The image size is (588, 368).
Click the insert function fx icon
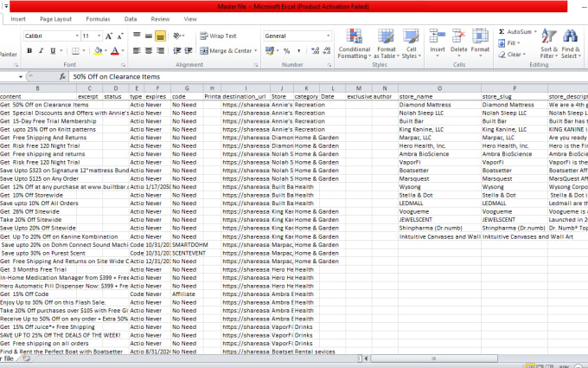(x=62, y=76)
